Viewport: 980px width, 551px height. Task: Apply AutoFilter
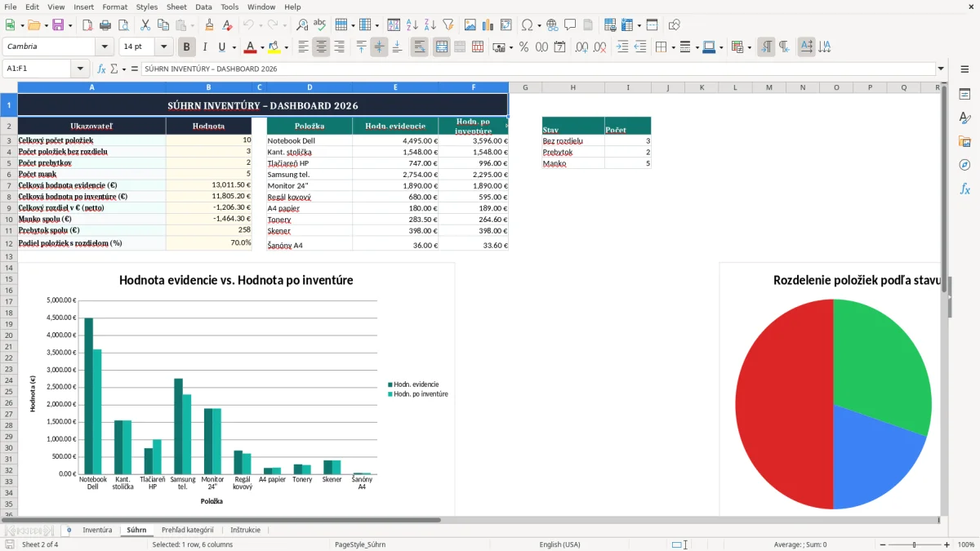pos(448,25)
